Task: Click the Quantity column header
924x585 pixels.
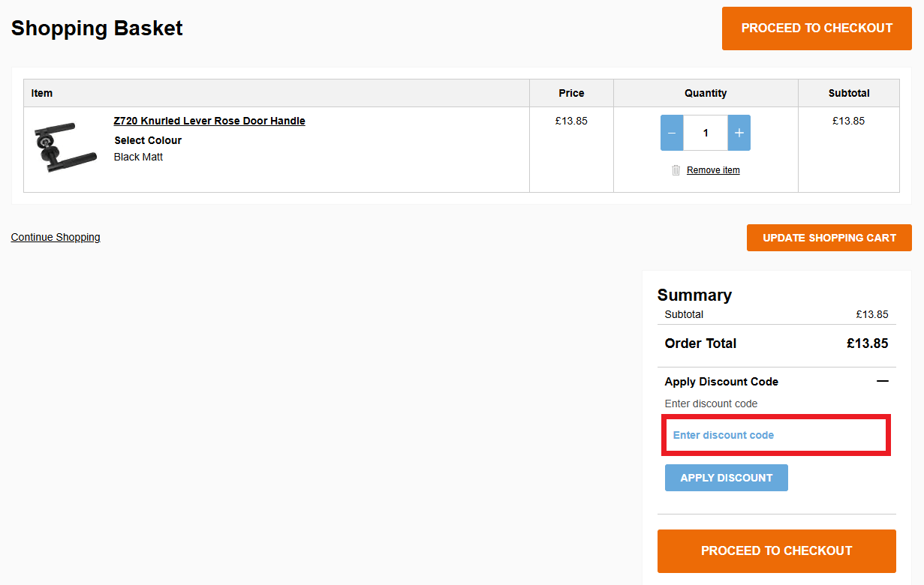Action: [706, 93]
